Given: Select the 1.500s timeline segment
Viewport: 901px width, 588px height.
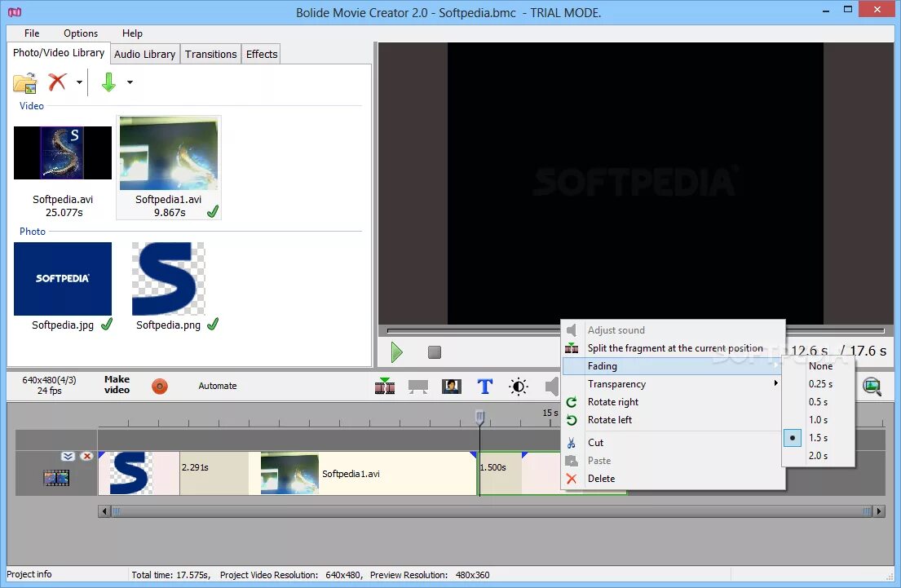Looking at the screenshot, I should [x=500, y=473].
